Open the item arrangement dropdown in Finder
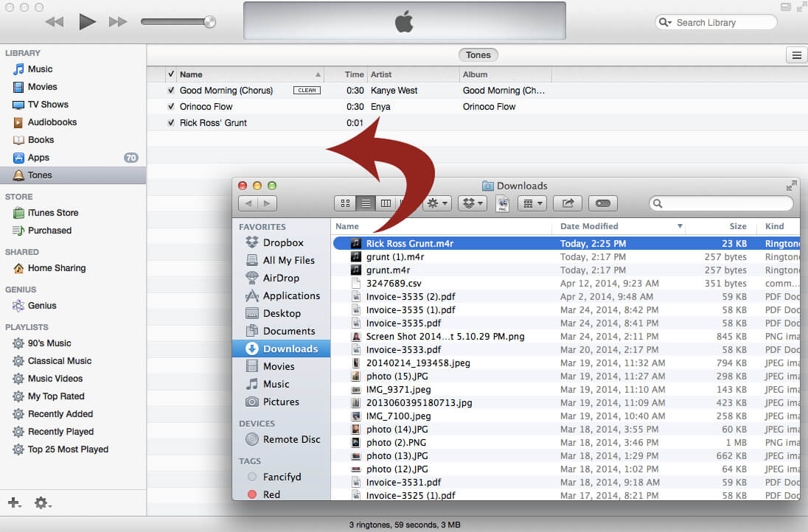 pos(532,203)
